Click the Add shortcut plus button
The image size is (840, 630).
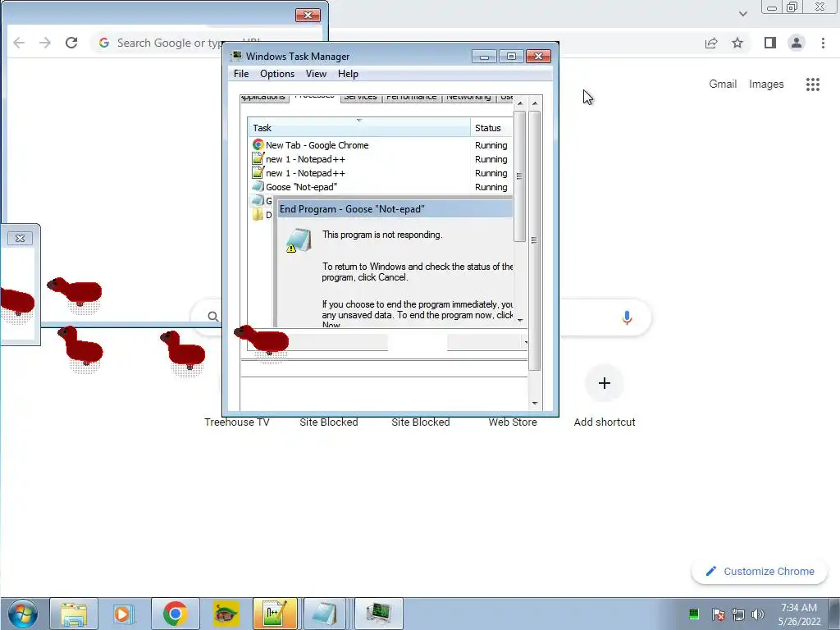click(605, 383)
